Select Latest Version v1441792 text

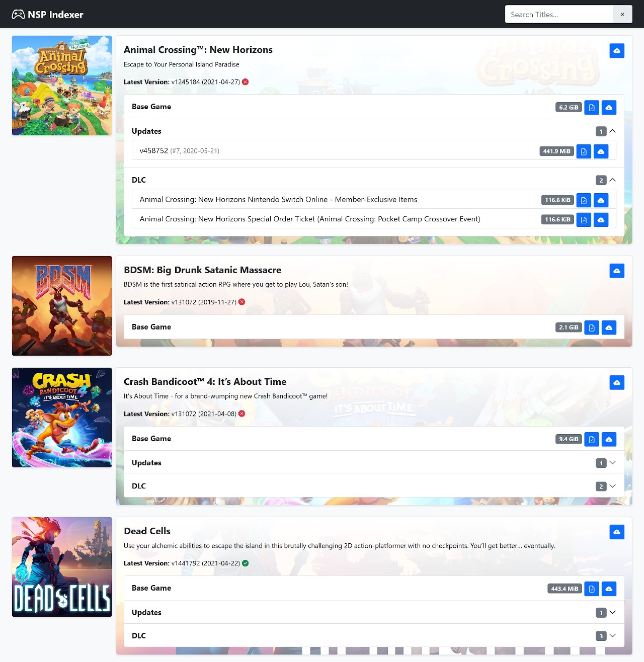(182, 563)
